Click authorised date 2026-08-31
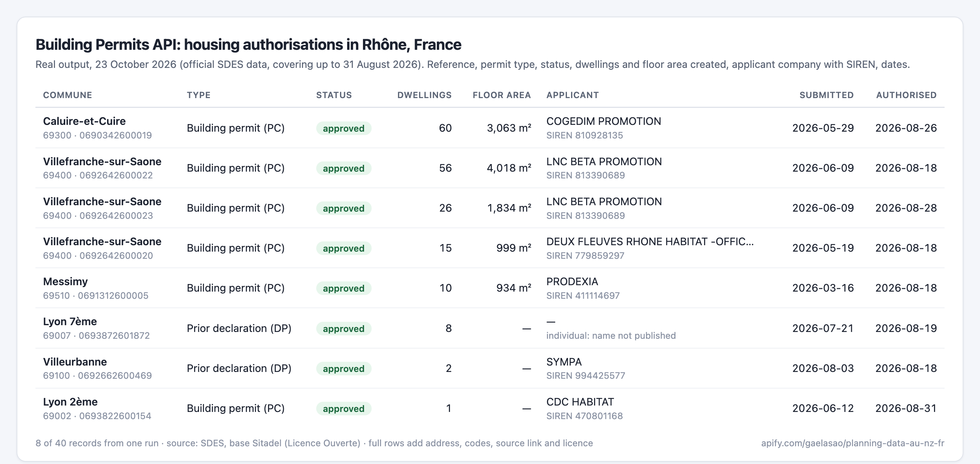The width and height of the screenshot is (980, 464). tap(906, 408)
